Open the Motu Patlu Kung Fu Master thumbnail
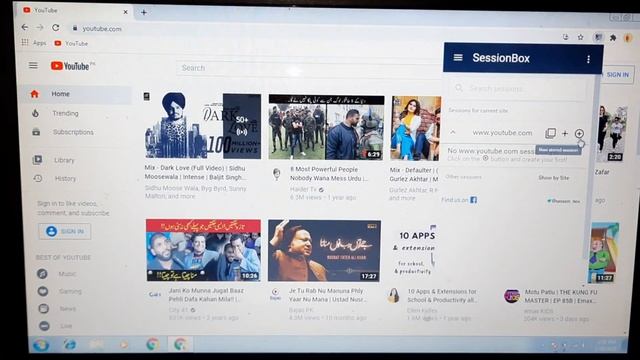Image resolution: width=640 pixels, height=360 pixels. [x=604, y=253]
